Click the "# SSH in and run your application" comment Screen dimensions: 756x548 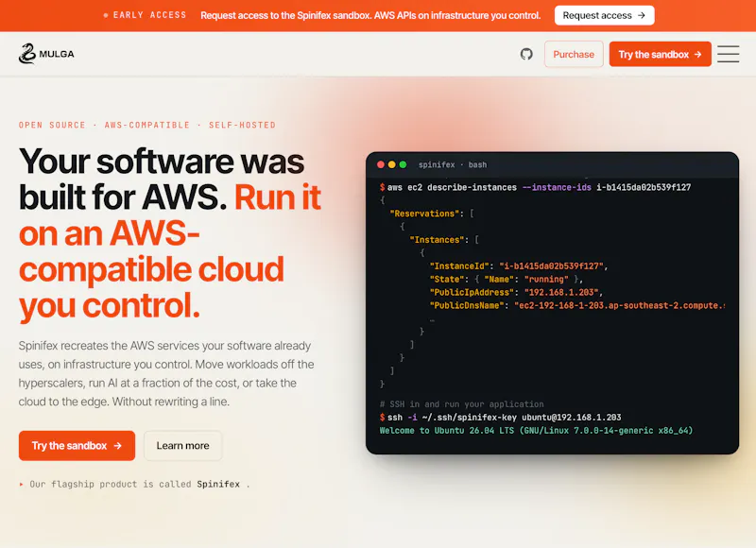coord(461,404)
